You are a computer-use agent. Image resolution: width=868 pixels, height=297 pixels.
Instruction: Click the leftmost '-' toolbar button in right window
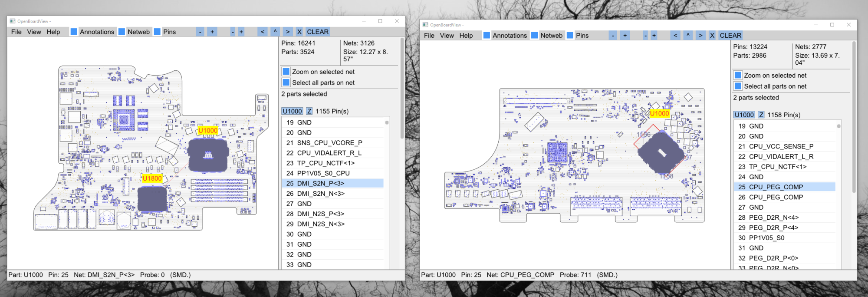[613, 35]
